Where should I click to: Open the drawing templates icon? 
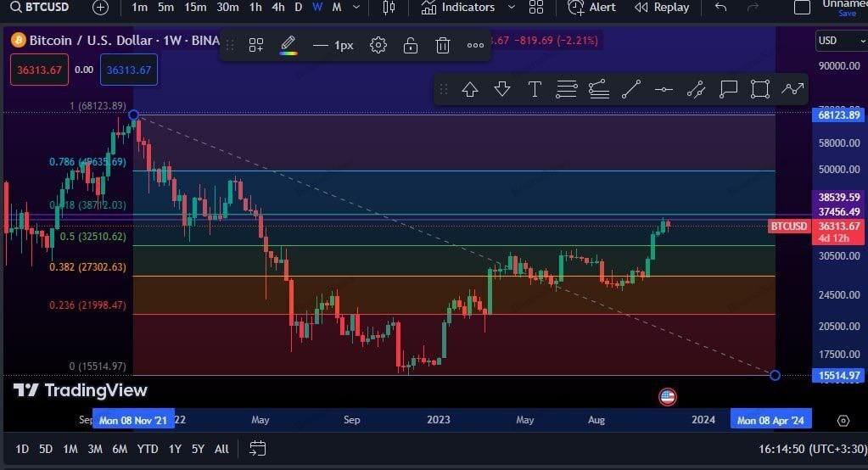pyautogui.click(x=255, y=46)
